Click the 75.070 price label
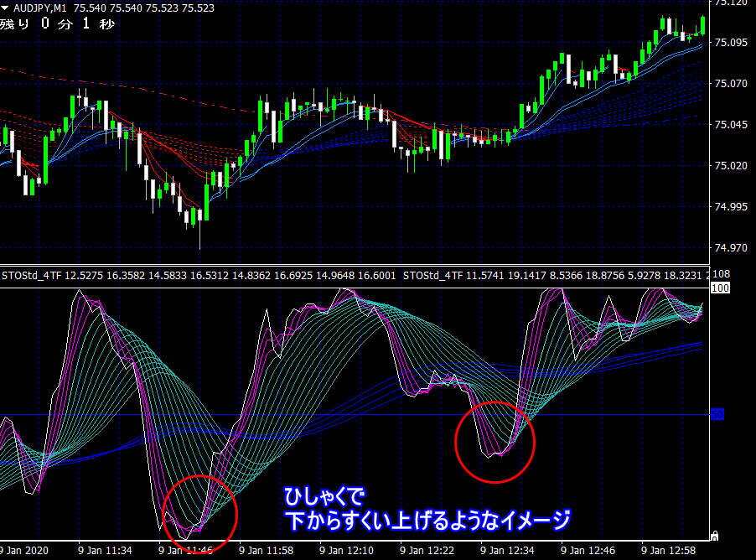Viewport: 756px width, 560px height. point(731,84)
